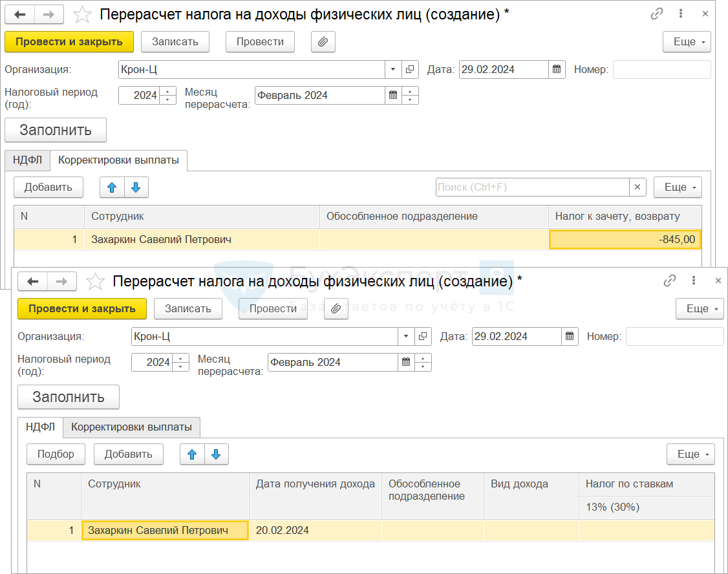
Task: Click the paperclip attachments icon in the front window
Action: click(x=336, y=308)
